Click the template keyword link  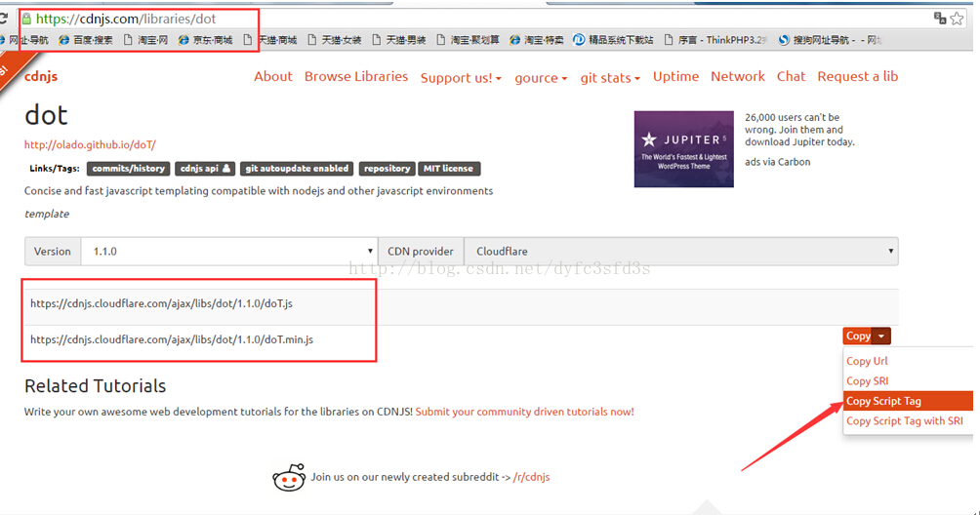[47, 214]
